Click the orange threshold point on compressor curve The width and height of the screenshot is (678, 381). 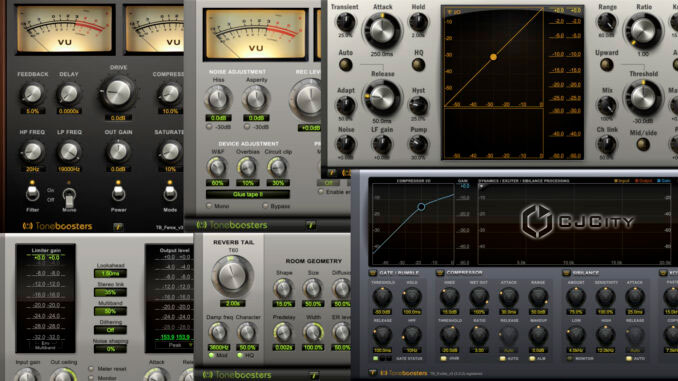click(x=493, y=57)
